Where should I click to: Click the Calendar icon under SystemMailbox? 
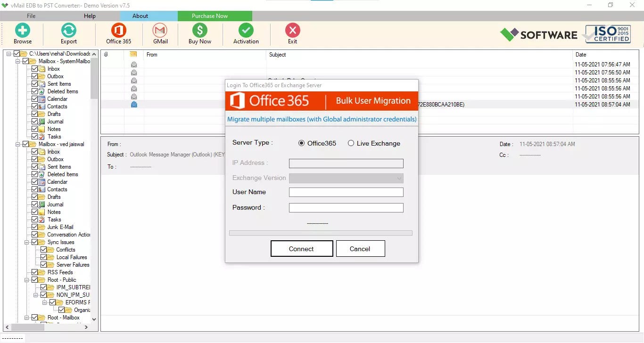(42, 99)
